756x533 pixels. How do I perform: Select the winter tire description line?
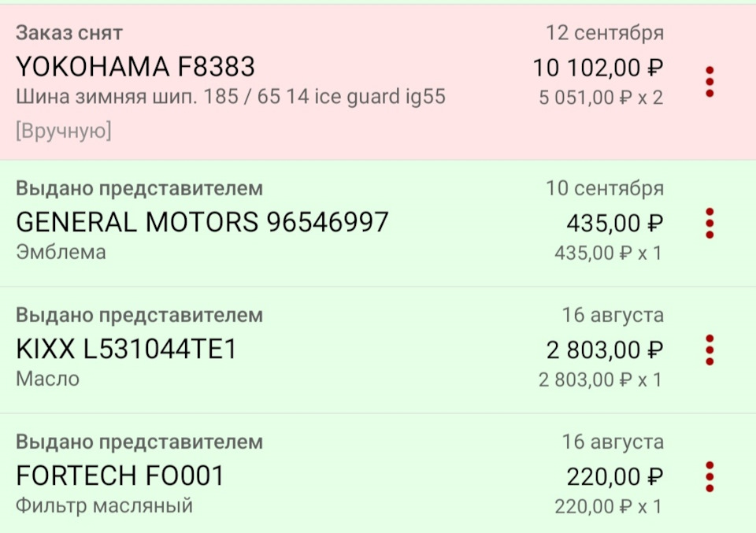click(x=231, y=98)
